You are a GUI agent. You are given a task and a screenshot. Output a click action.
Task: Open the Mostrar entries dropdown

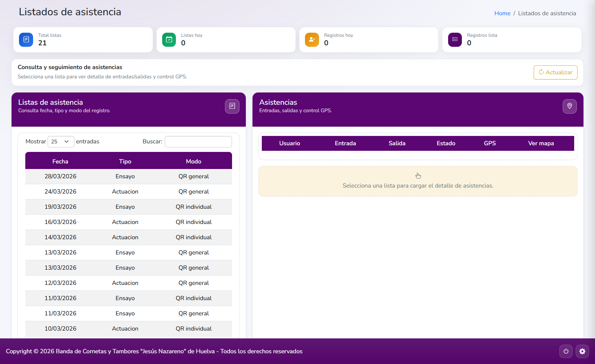point(61,142)
